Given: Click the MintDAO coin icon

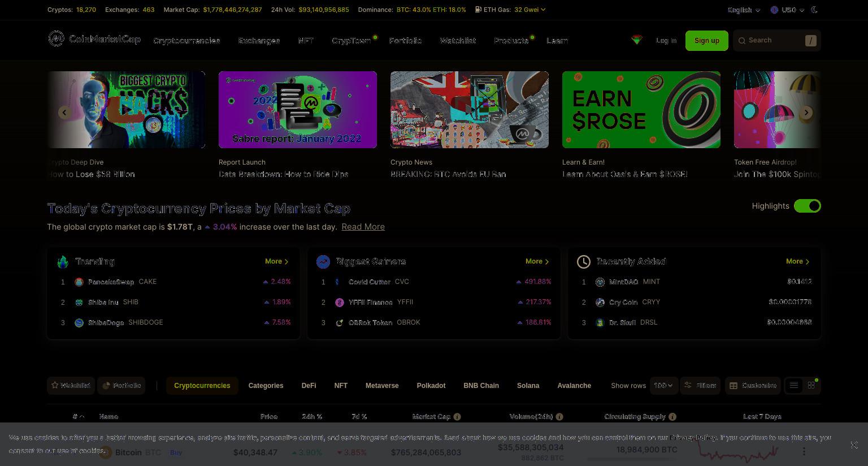Looking at the screenshot, I should (x=600, y=282).
